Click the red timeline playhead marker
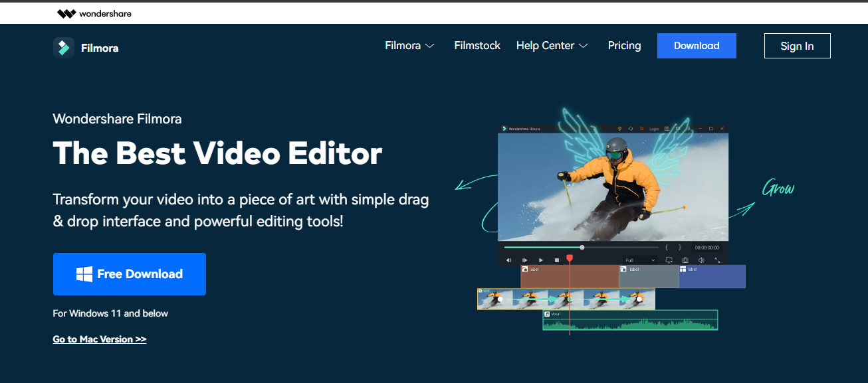868x383 pixels. [x=570, y=258]
